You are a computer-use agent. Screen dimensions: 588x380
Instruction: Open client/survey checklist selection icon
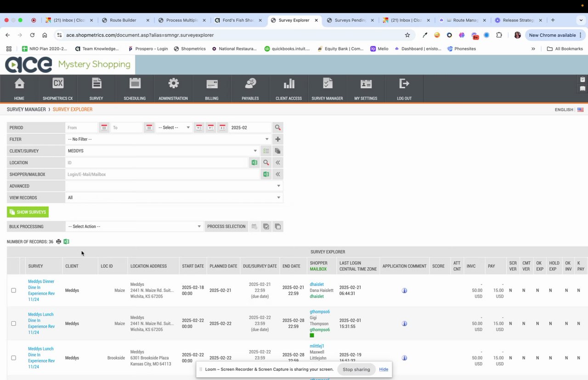click(266, 151)
